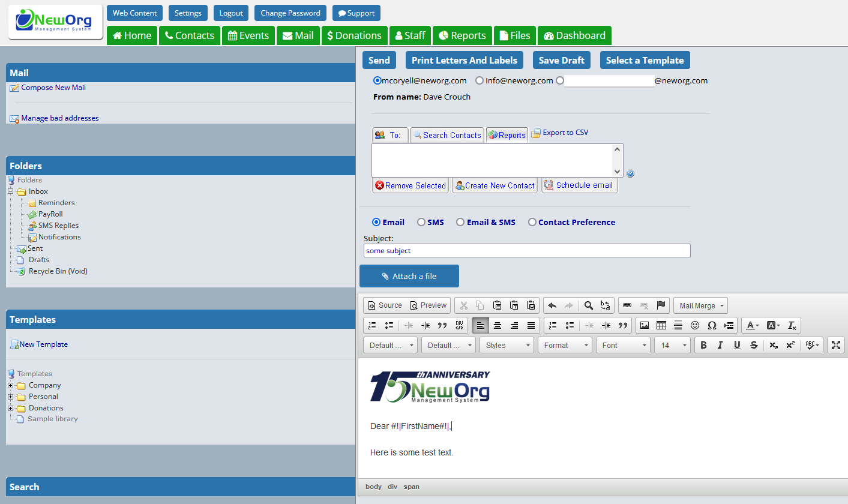Choose Paste as plain text icon

pyautogui.click(x=514, y=305)
